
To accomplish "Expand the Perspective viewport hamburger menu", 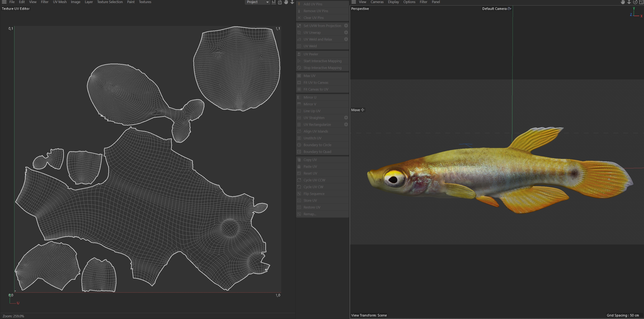I will point(354,2).
